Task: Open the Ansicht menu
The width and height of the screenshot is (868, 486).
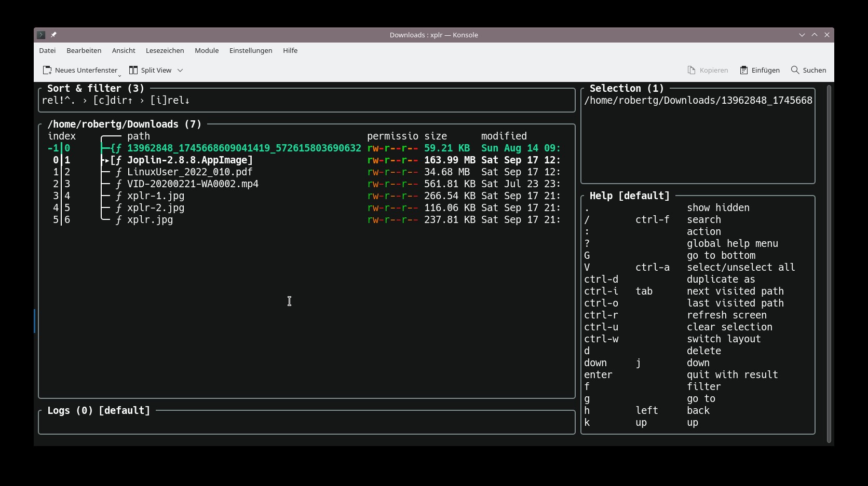Action: click(x=124, y=50)
